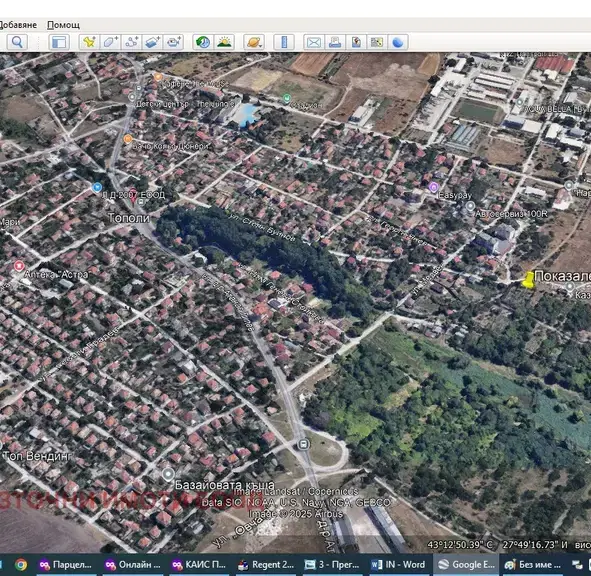This screenshot has width=591, height=576.
Task: Select the Record a Tour camera tool
Action: (x=173, y=42)
